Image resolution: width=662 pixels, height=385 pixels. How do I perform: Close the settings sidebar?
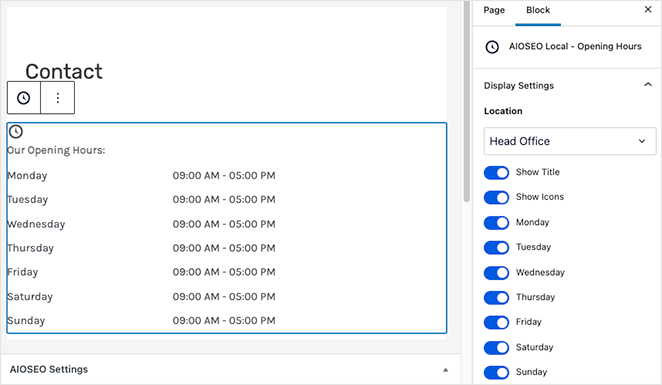pos(648,9)
